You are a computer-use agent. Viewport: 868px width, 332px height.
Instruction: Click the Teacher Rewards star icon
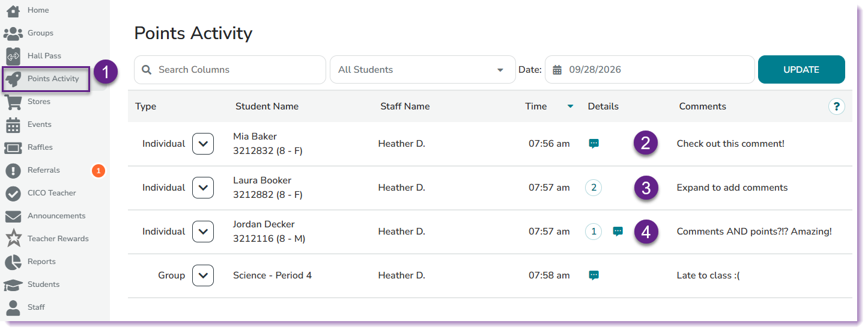click(x=13, y=239)
